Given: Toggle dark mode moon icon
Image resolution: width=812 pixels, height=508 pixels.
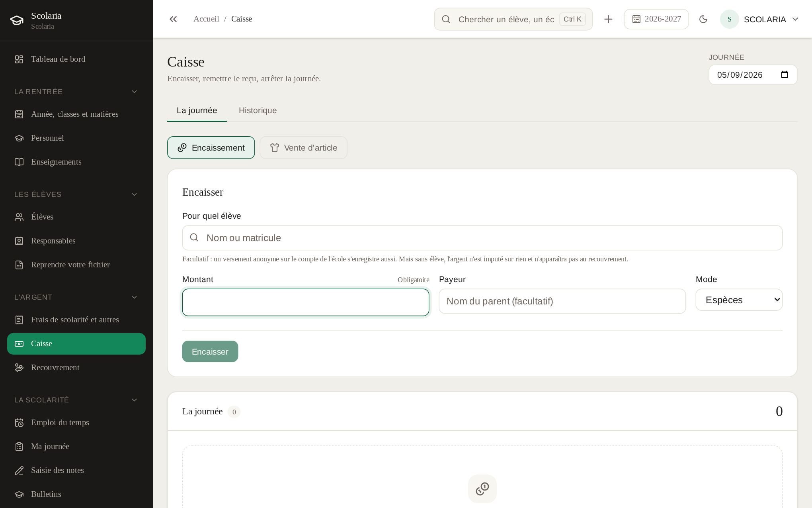Looking at the screenshot, I should [703, 19].
